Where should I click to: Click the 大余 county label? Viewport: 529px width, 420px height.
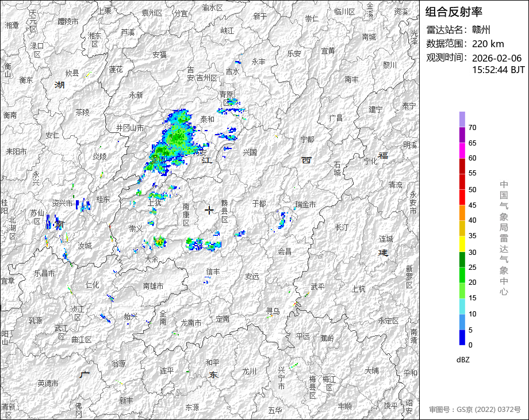coord(151,259)
